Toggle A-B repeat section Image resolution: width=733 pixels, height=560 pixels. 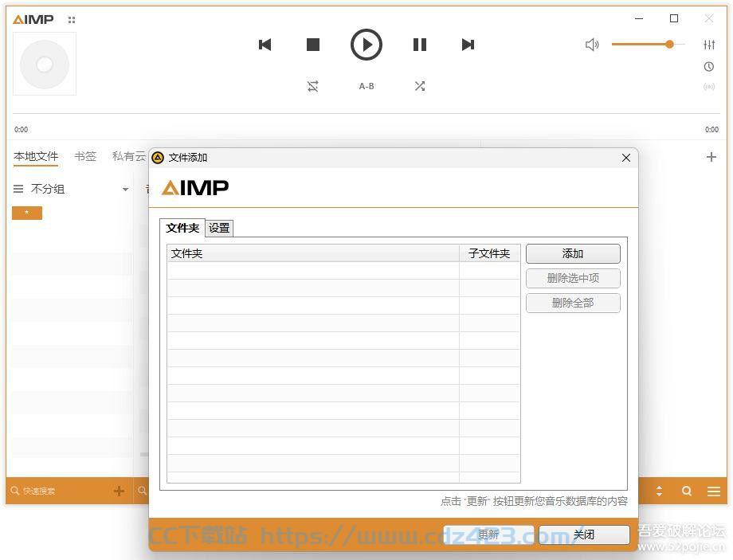(366, 86)
